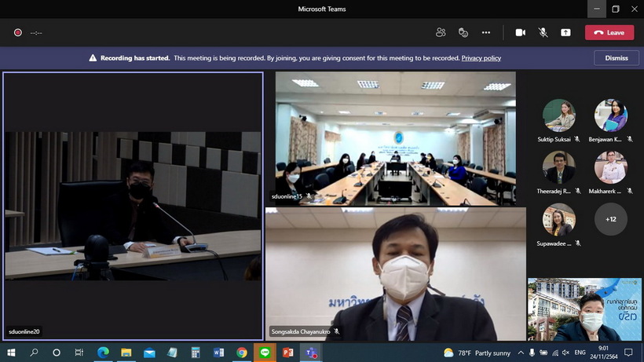
Task: Open the ENG language input switcher
Action: pos(580,353)
